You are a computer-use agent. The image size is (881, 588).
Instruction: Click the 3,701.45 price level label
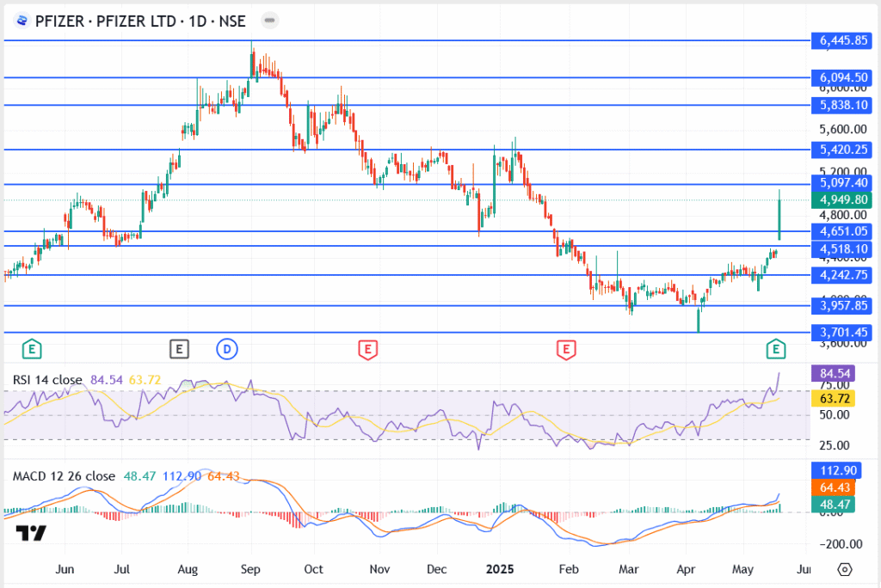point(841,333)
